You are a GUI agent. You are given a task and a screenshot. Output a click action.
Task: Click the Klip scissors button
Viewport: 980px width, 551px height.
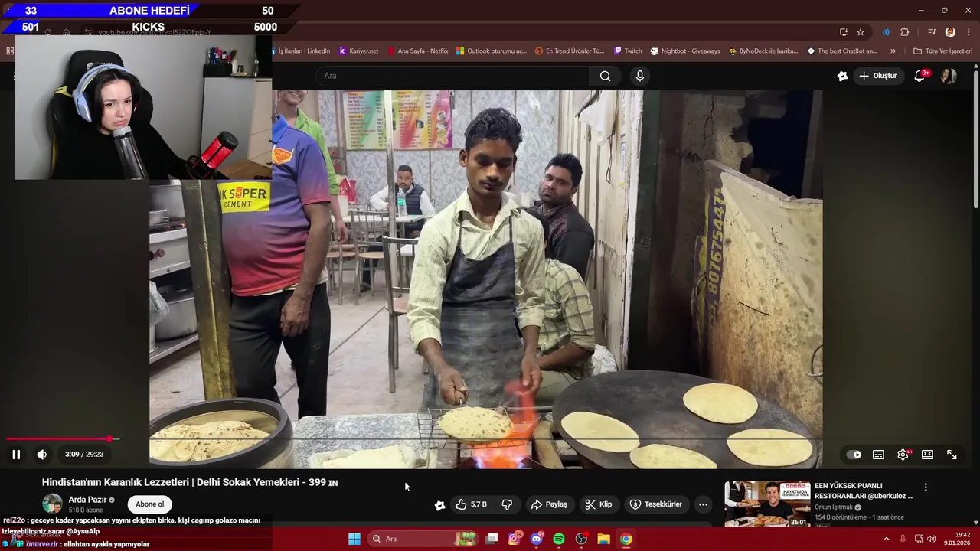(598, 504)
